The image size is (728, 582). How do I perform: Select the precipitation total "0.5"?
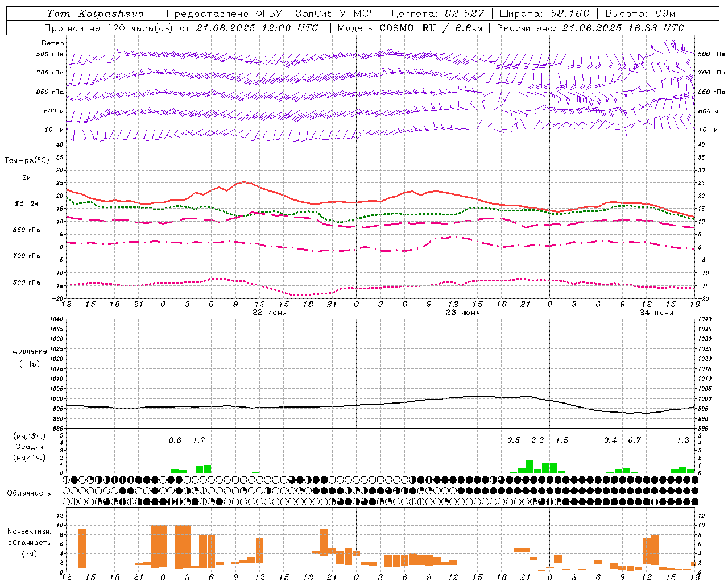click(x=514, y=440)
